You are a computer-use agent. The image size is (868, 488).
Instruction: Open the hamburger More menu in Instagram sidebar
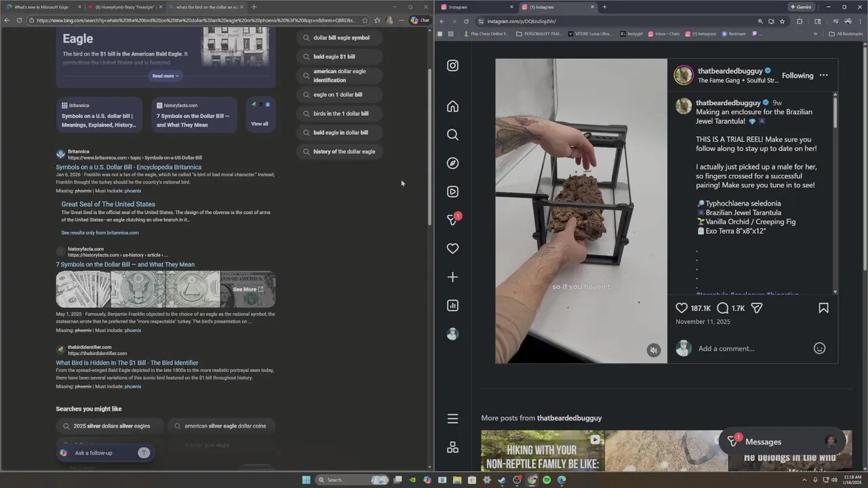point(452,419)
